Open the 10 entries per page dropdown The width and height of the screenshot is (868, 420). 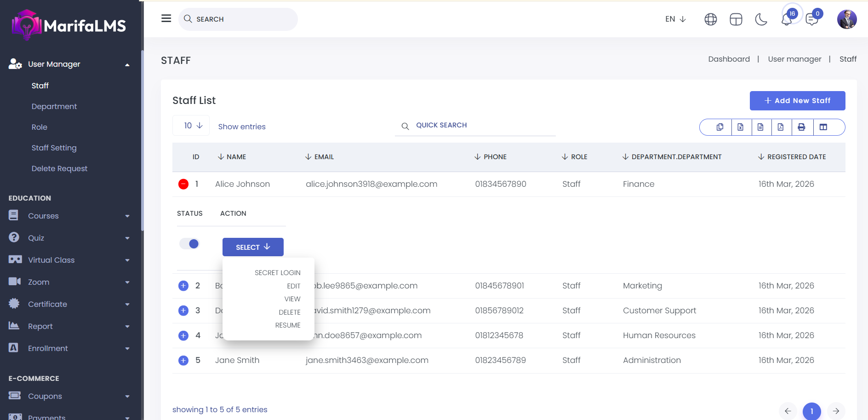pos(193,126)
